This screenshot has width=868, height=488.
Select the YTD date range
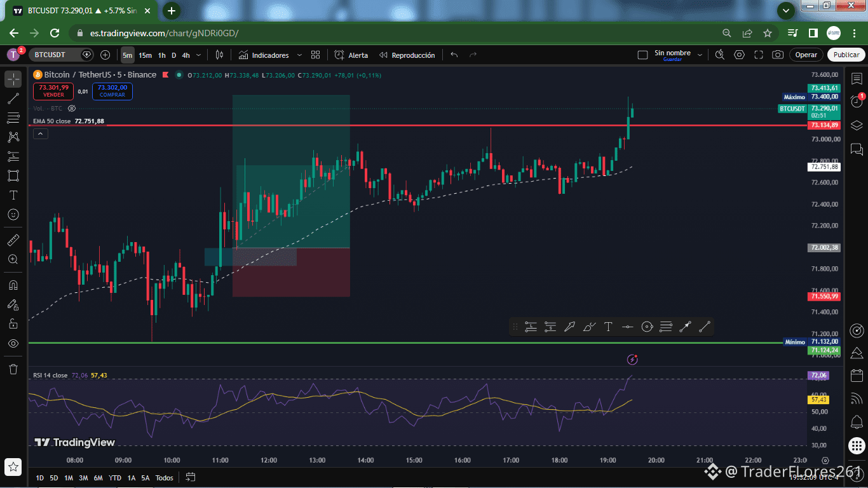(x=115, y=478)
